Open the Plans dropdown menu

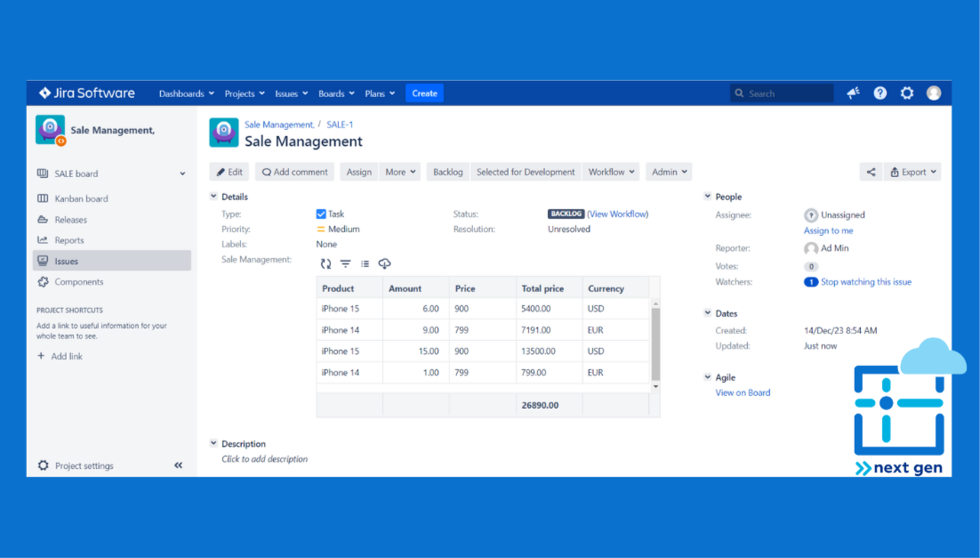(380, 93)
